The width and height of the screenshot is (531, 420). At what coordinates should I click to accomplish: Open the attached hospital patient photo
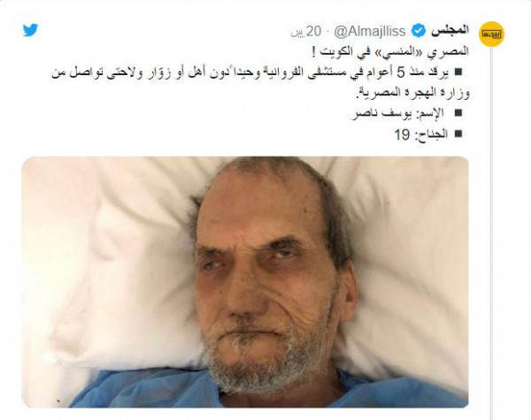tap(245, 282)
